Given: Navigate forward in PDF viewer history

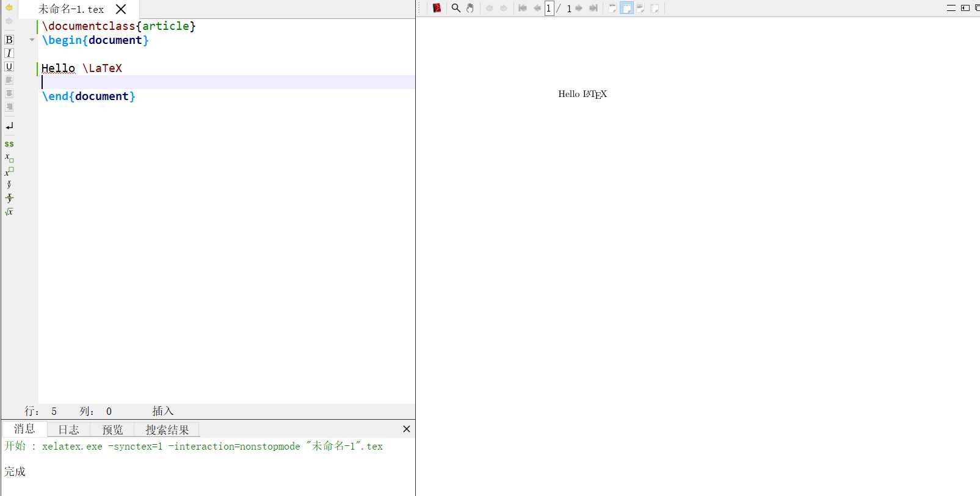Looking at the screenshot, I should point(503,8).
